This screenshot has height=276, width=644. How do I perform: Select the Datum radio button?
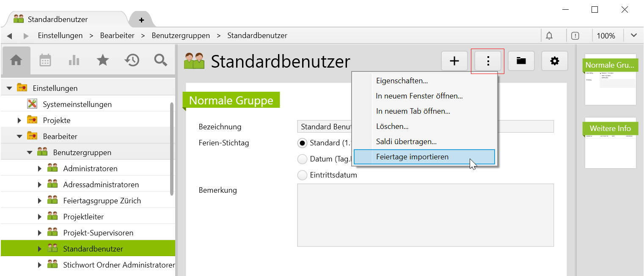(x=302, y=159)
